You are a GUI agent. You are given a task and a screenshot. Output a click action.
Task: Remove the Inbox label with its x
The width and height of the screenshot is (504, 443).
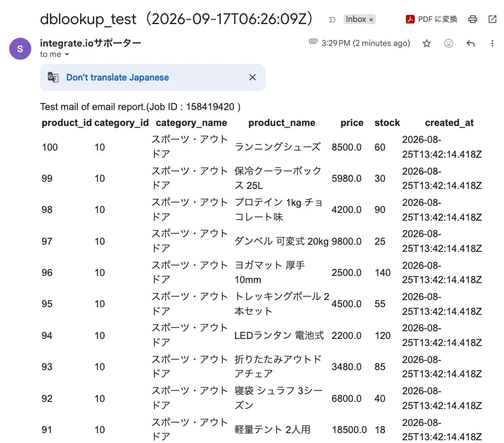(x=371, y=20)
